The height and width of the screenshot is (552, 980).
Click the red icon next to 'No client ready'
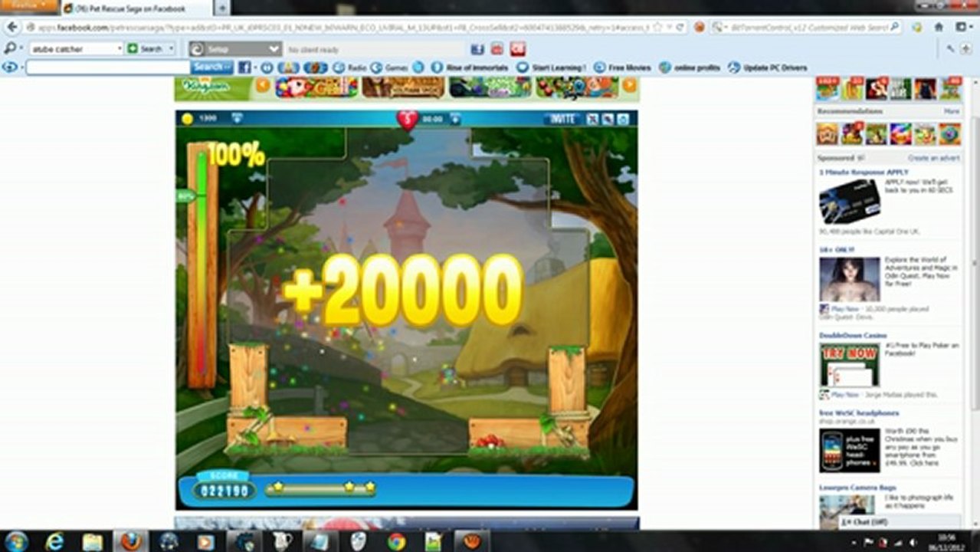coord(518,48)
